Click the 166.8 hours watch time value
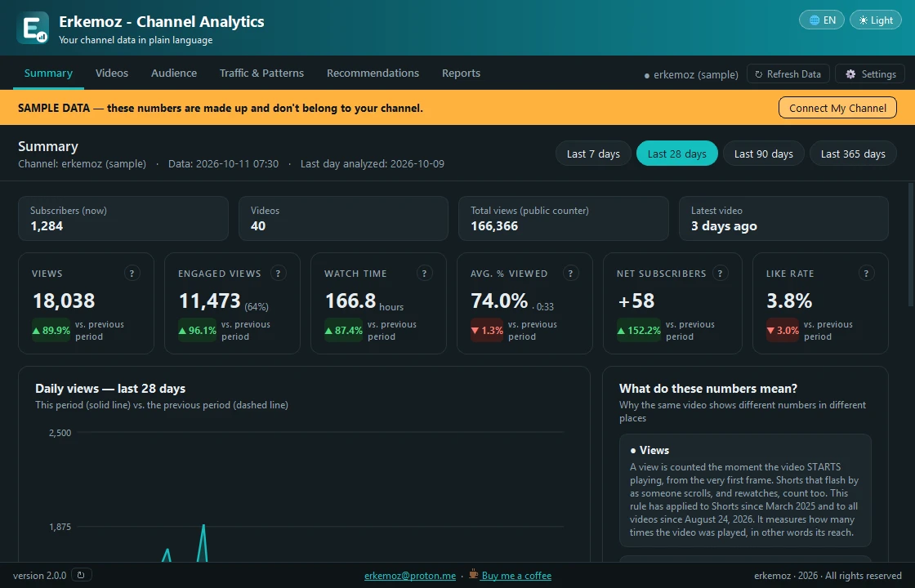Screen dimensions: 915x588 (x=350, y=301)
